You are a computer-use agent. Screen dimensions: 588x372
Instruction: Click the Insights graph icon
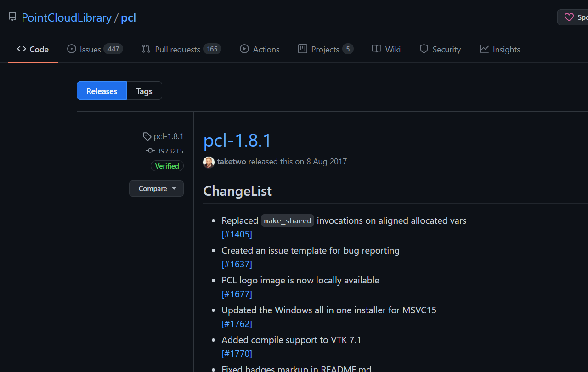(484, 49)
